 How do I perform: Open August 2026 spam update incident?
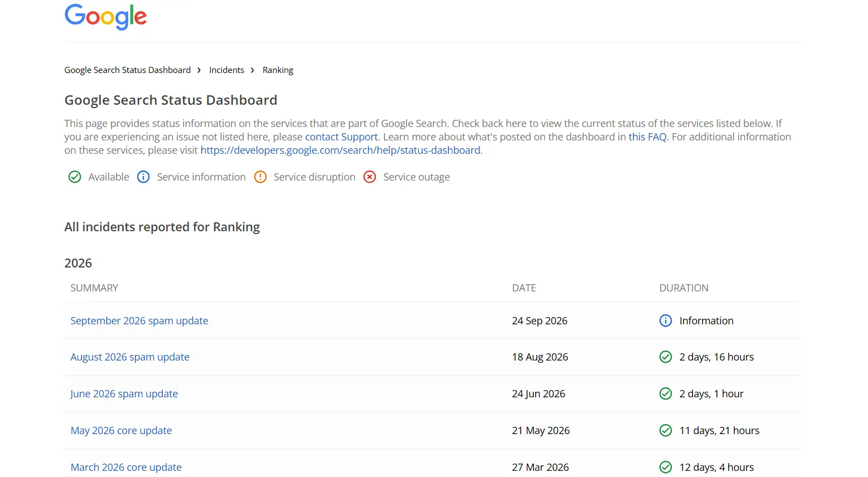tap(130, 357)
